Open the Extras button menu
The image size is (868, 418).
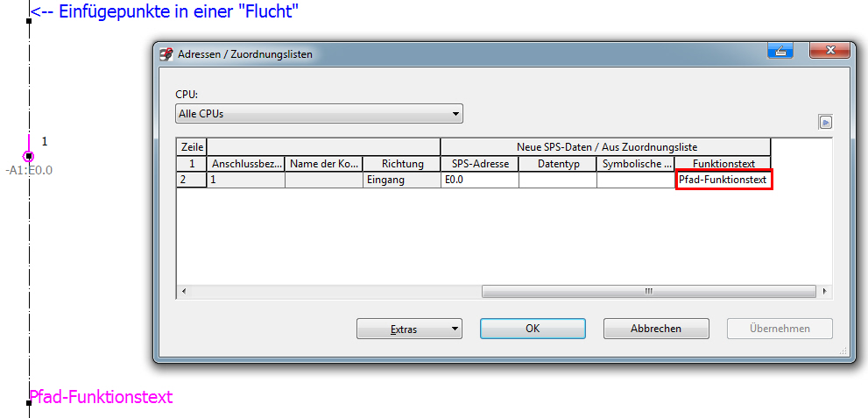pos(408,329)
